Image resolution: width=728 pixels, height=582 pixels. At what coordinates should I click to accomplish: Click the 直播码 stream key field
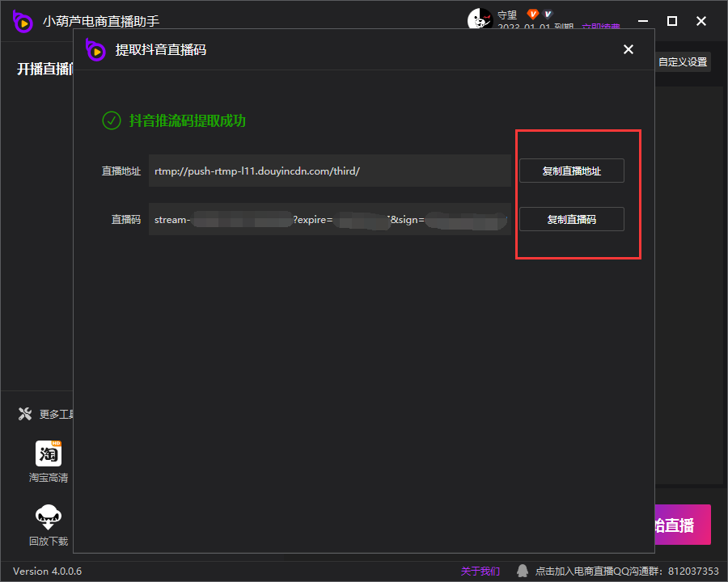(x=329, y=219)
